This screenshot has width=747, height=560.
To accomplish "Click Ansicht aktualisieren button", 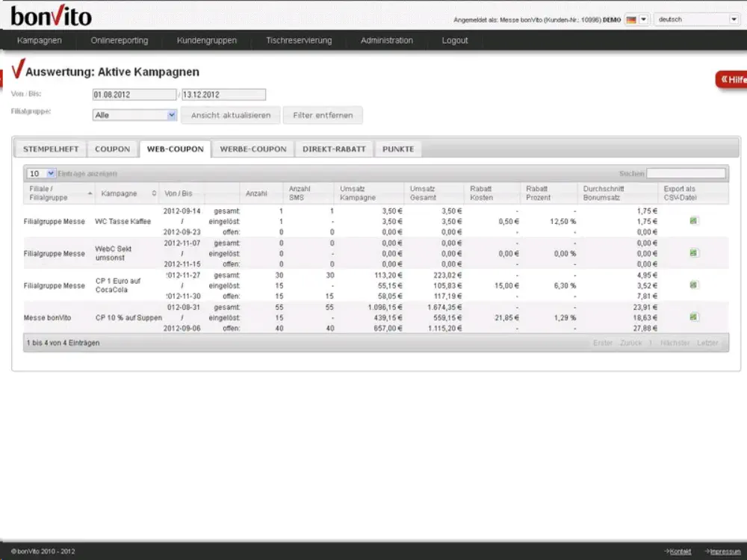I will [231, 116].
